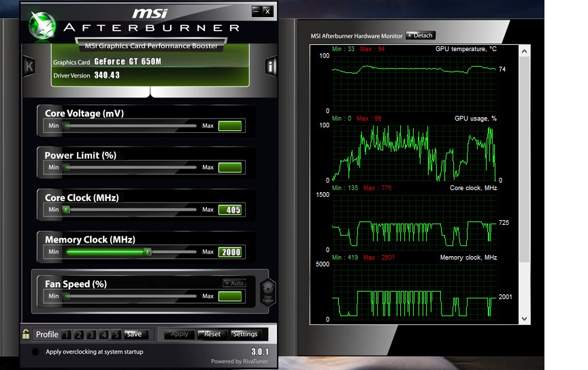This screenshot has width=588, height=370.
Task: Click the Core Voltage value field
Action: tap(230, 126)
